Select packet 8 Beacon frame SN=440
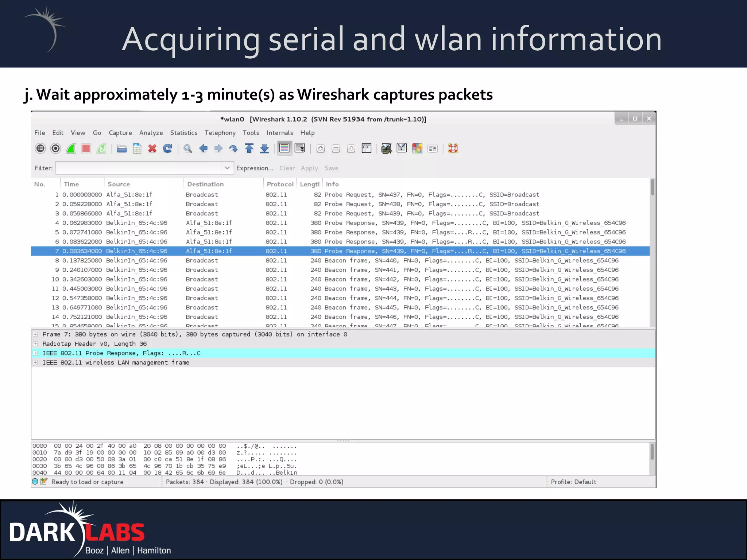The width and height of the screenshot is (747, 560). click(x=340, y=260)
